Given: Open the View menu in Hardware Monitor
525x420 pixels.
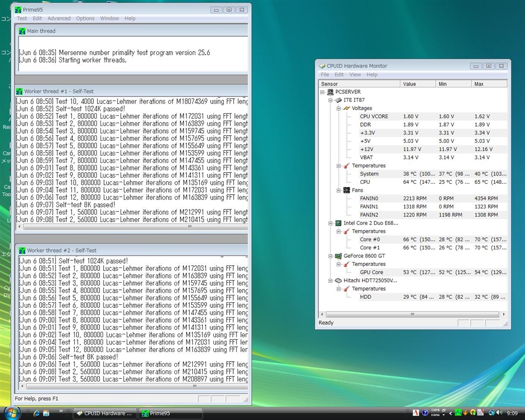Looking at the screenshot, I should pyautogui.click(x=355, y=75).
